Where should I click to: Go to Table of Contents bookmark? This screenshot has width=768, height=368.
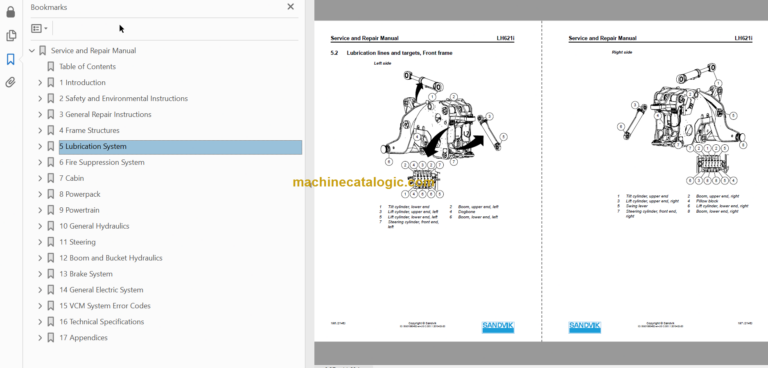88,67
